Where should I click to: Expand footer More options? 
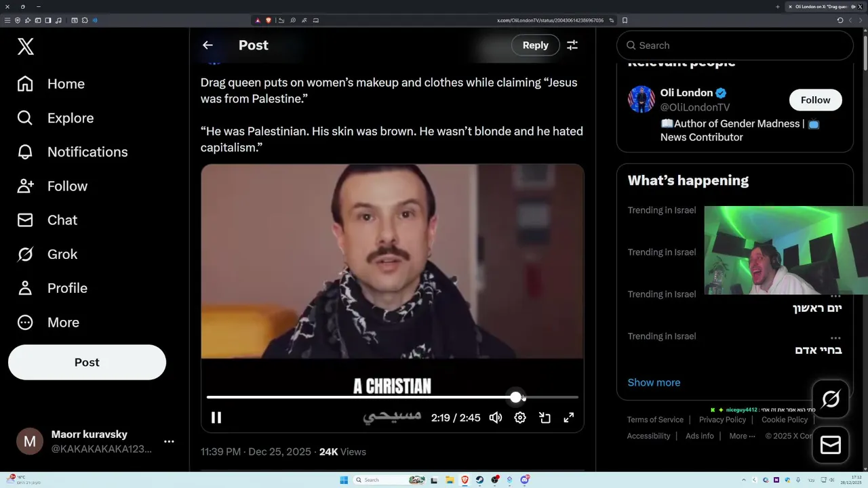pyautogui.click(x=742, y=436)
